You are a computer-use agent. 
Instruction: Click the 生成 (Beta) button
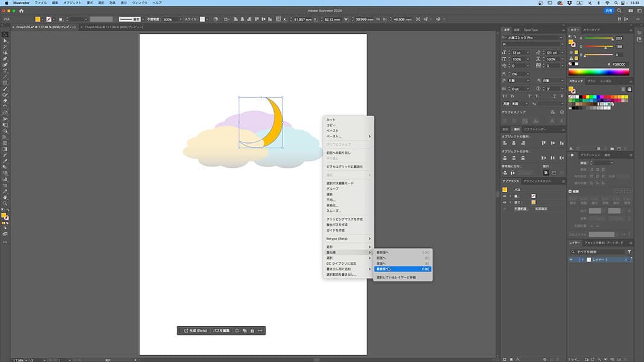(x=195, y=331)
